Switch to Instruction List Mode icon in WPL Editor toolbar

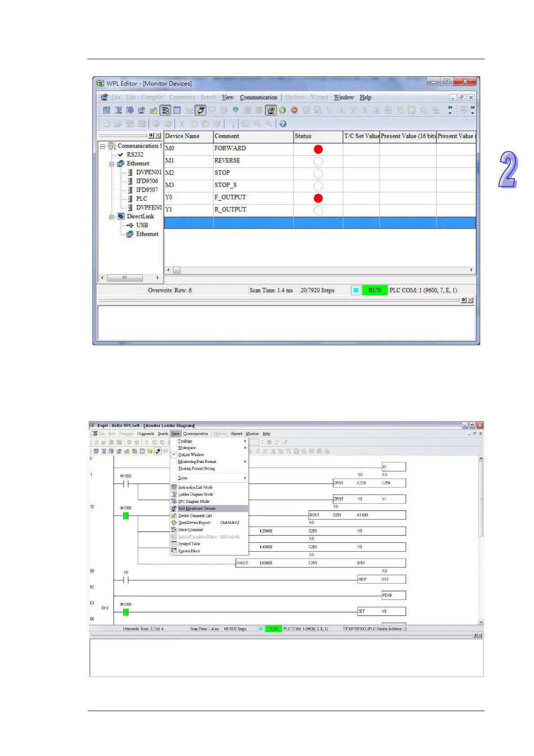107,110
